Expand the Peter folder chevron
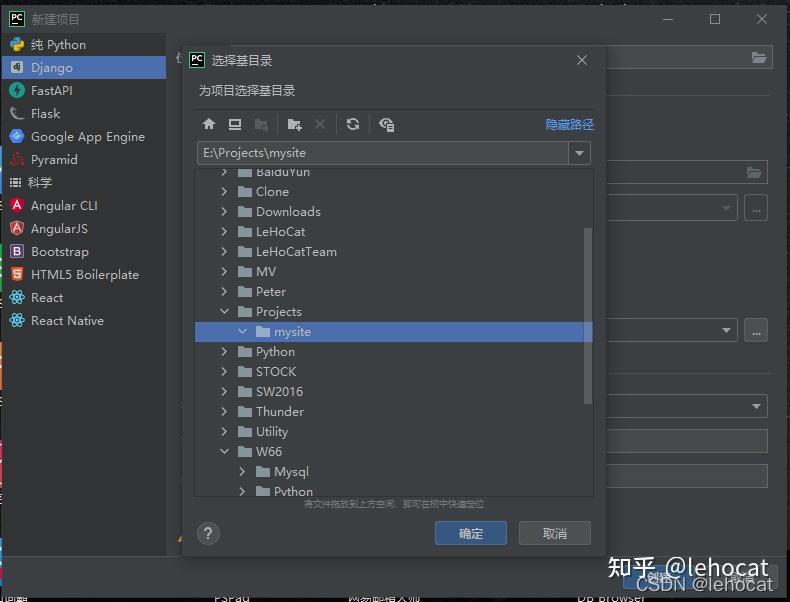Image resolution: width=790 pixels, height=602 pixels. click(x=224, y=292)
